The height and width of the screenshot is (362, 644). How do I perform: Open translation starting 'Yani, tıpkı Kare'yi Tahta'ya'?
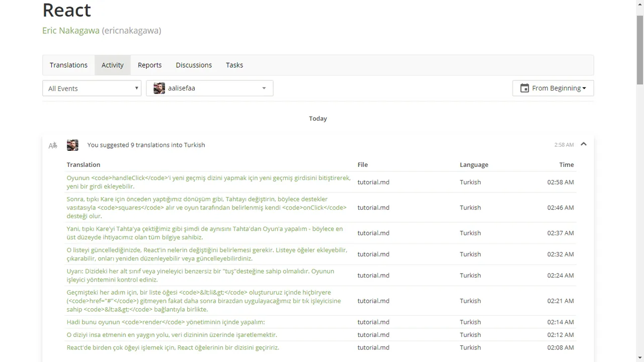pyautogui.click(x=205, y=233)
